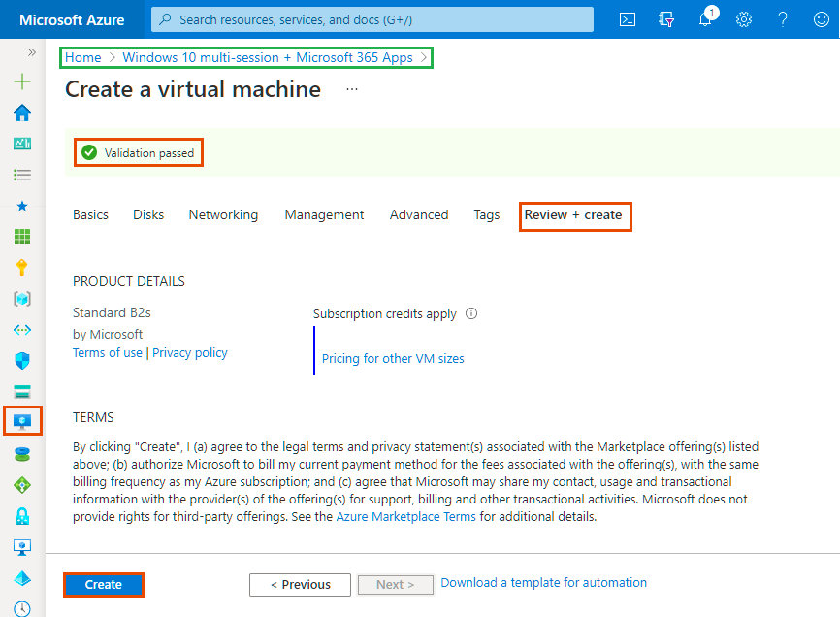This screenshot has height=617, width=840.
Task: Download a template for automation
Action: (x=544, y=582)
